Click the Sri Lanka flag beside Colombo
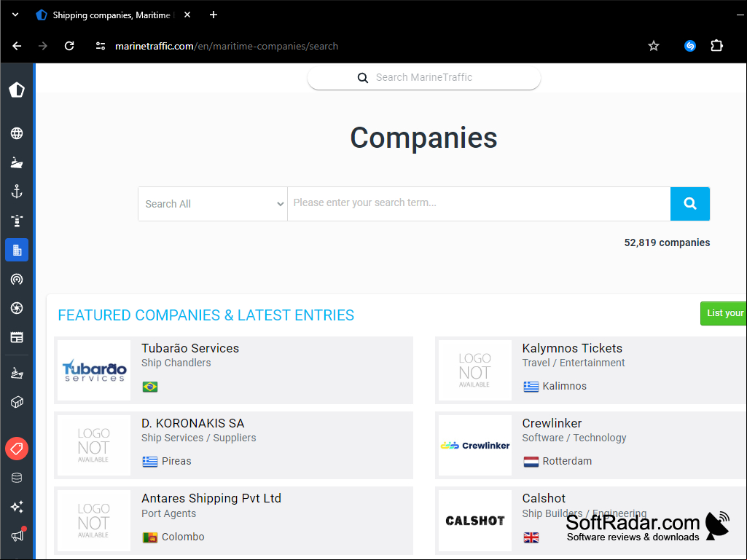The image size is (747, 560). pos(150,537)
